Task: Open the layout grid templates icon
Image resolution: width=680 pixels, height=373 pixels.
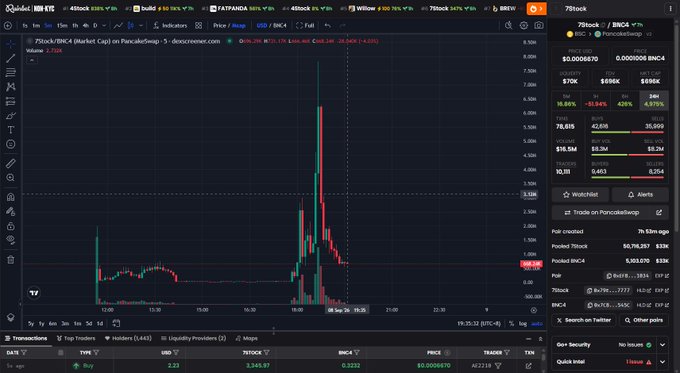Action: [x=199, y=26]
